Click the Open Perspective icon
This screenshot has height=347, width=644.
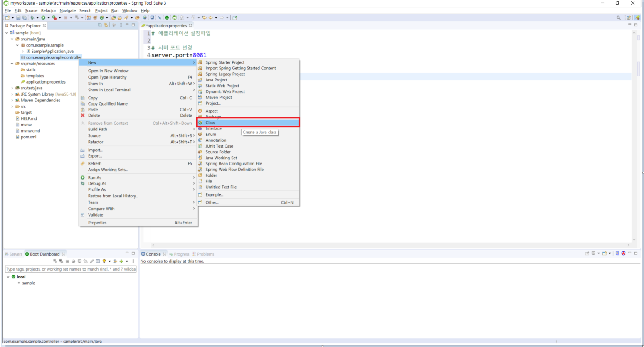(629, 17)
